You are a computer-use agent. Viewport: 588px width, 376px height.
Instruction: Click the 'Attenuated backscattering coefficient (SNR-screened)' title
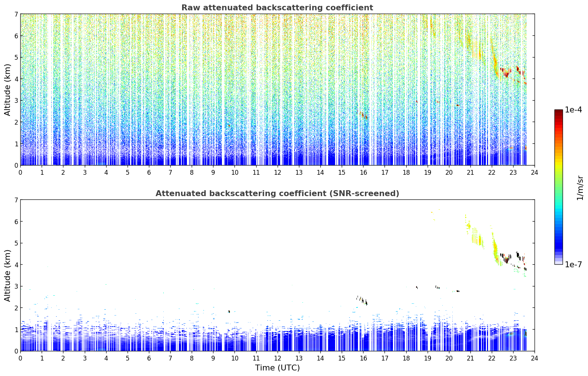(277, 194)
